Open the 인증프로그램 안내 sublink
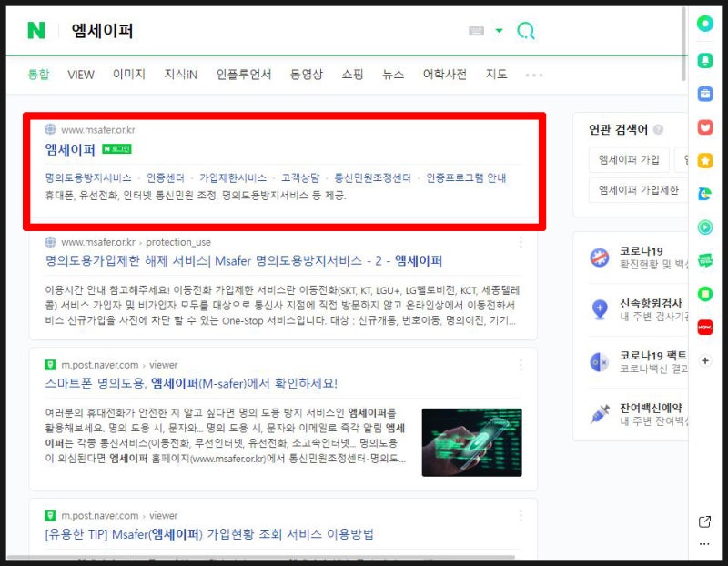 (x=466, y=177)
